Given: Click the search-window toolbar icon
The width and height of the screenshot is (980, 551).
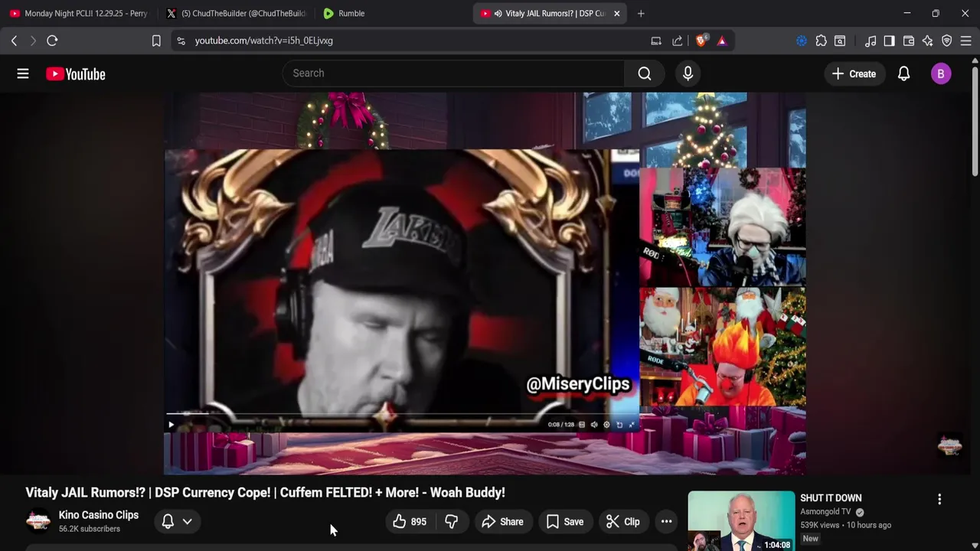Looking at the screenshot, I should [x=840, y=41].
